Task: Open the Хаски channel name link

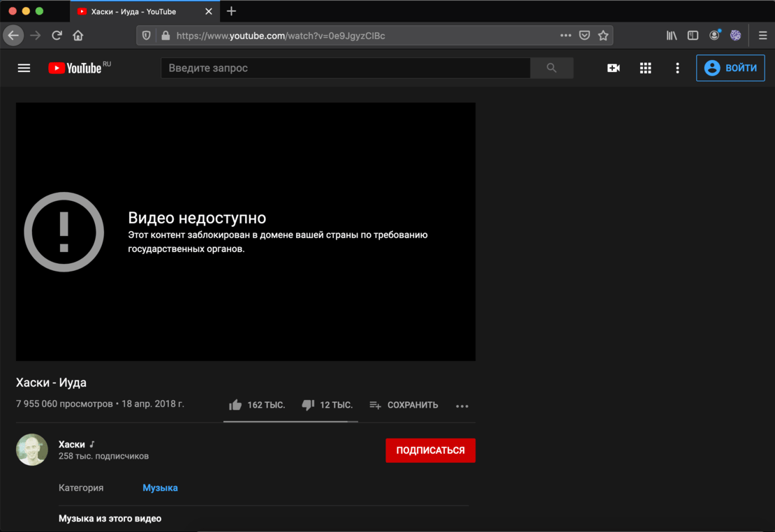Action: click(72, 445)
